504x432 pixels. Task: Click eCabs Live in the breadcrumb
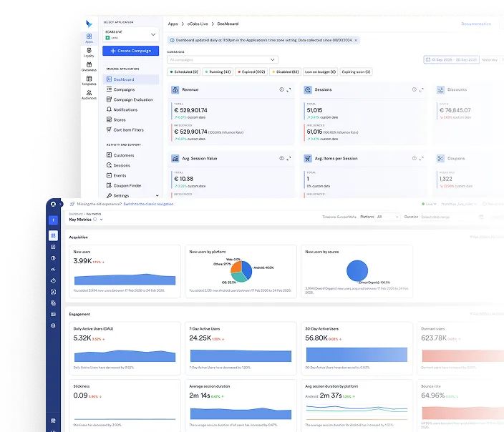(x=198, y=24)
